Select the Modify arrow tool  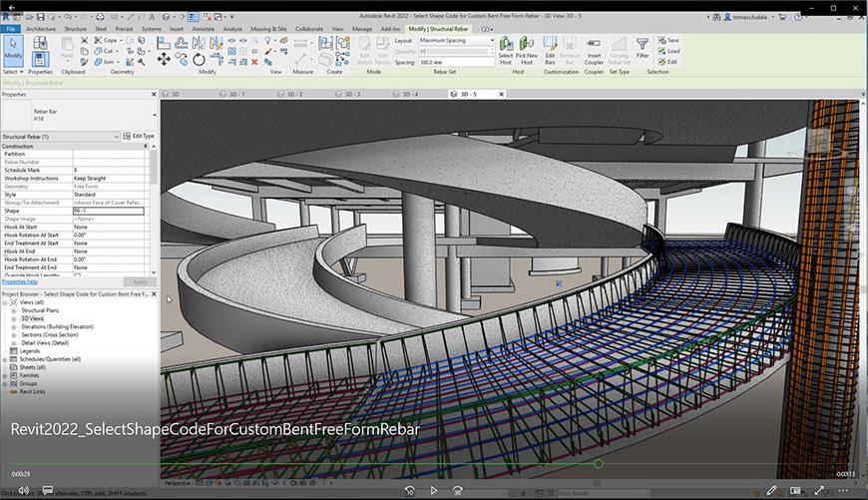(x=13, y=50)
